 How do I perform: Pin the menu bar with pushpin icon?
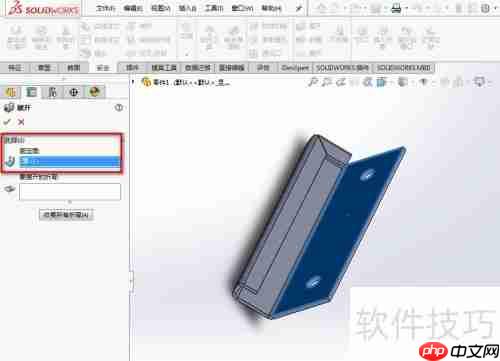299,9
